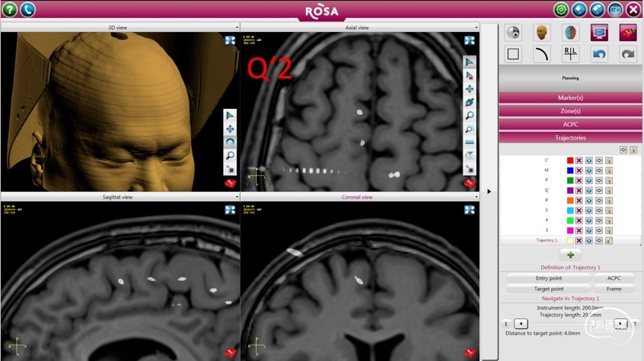Screen dimensions: 644x361
Task: Toggle lock on all trajectories
Action: pos(634,150)
